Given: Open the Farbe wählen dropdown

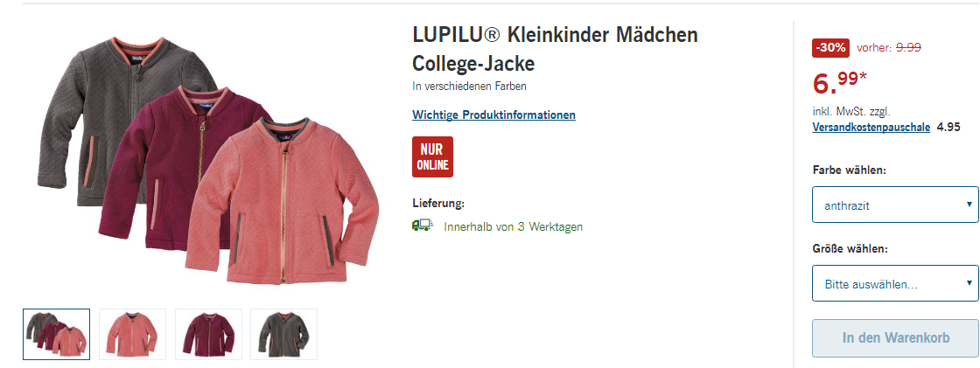Looking at the screenshot, I should click(895, 205).
